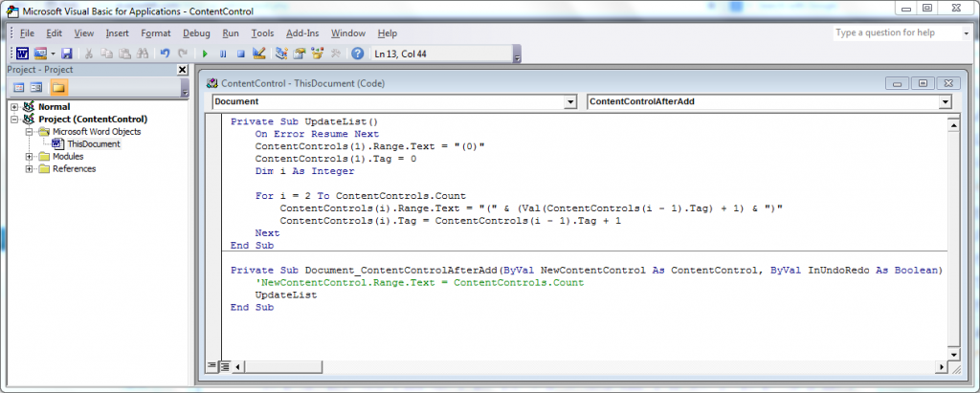Run the macro with the green play icon
980x393 pixels.
click(x=205, y=54)
